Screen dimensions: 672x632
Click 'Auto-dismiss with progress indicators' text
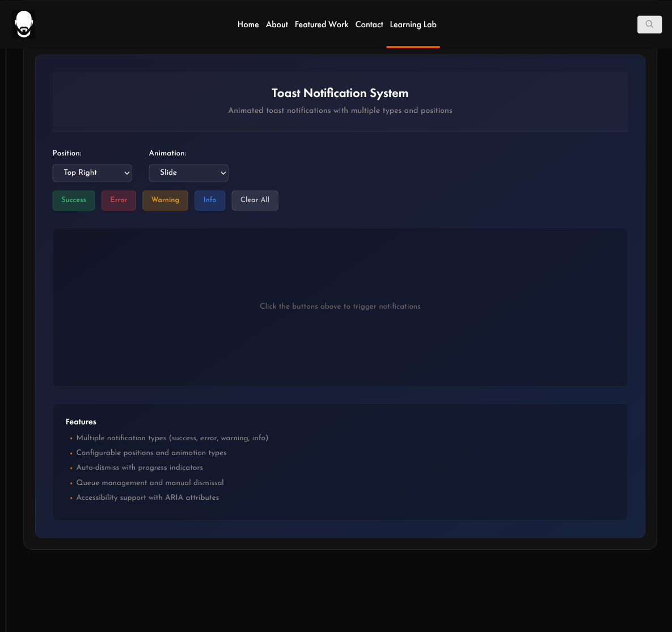[140, 467]
